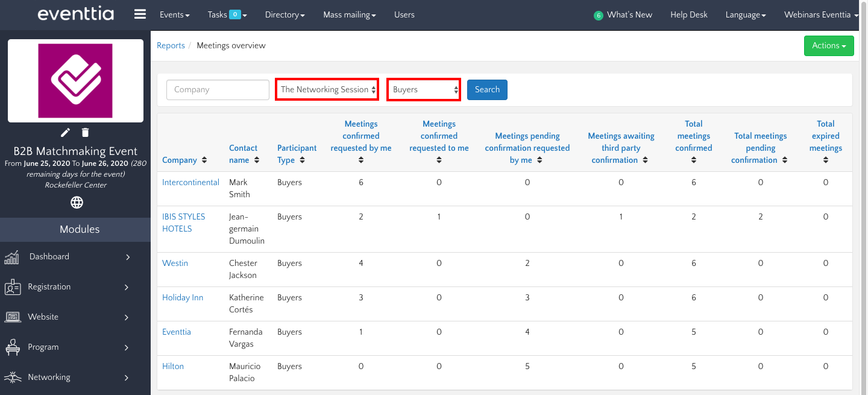Open the Intercontinental company link

(x=190, y=182)
